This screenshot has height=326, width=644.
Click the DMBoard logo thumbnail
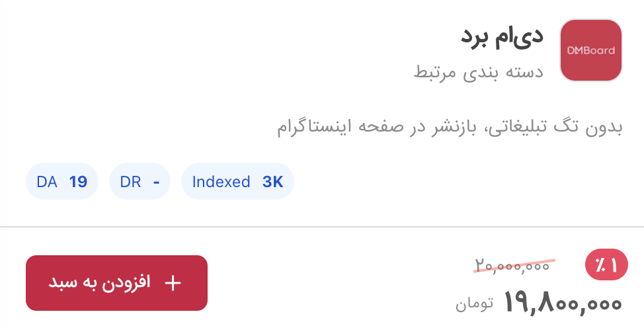tap(590, 50)
